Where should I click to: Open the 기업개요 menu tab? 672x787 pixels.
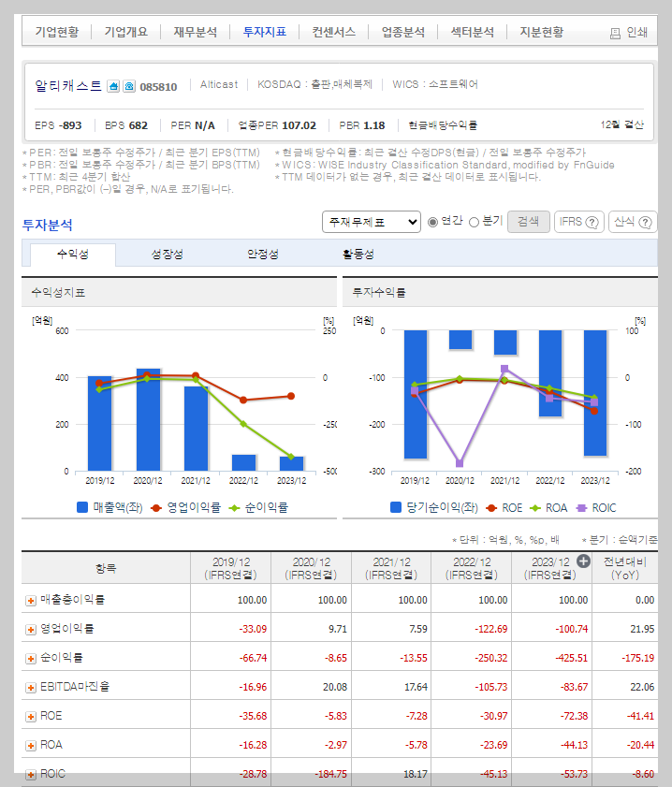pyautogui.click(x=126, y=32)
